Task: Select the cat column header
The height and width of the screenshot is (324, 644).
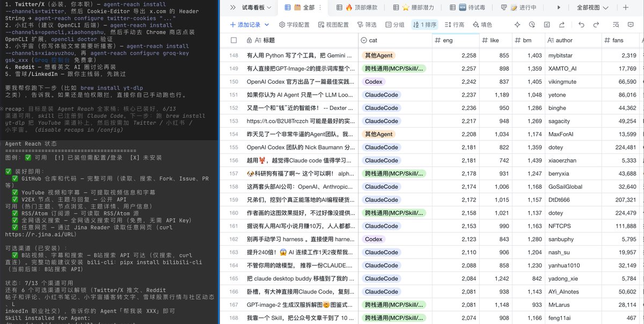Action: click(x=395, y=40)
